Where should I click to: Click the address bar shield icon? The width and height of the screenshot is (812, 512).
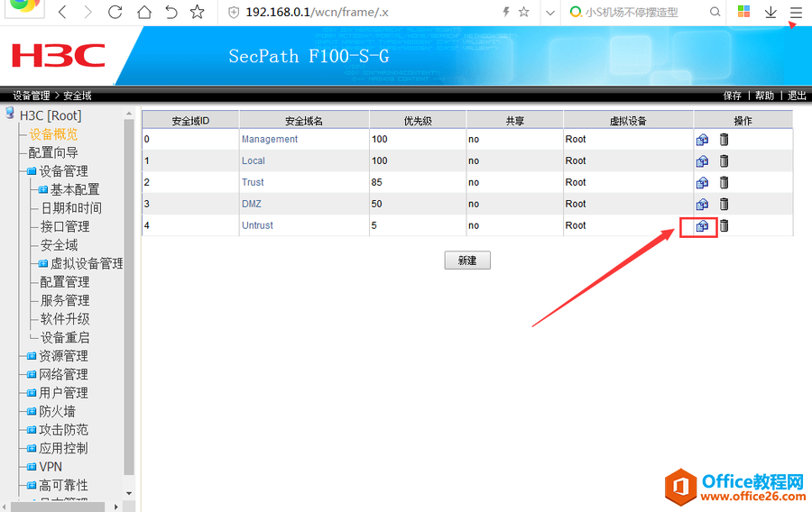[x=234, y=13]
